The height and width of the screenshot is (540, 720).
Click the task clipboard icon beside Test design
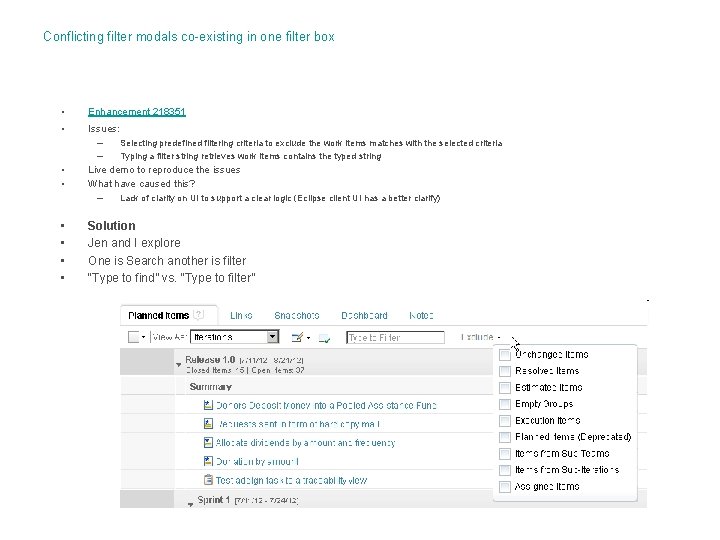(x=208, y=480)
